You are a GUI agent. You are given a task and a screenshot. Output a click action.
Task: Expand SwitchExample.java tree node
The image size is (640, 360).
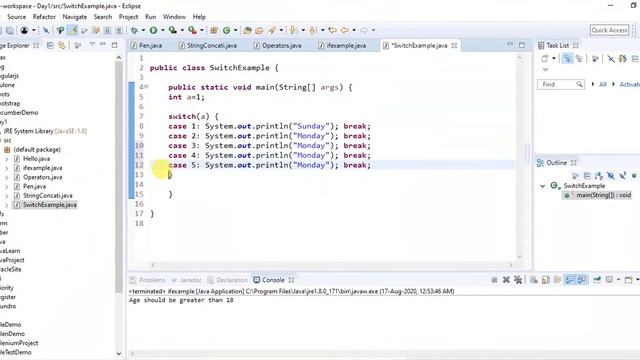tap(7, 205)
